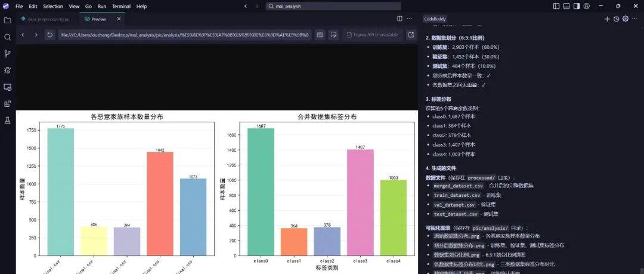Open CodeBuddy chat history
644x274 pixels.
[616, 19]
